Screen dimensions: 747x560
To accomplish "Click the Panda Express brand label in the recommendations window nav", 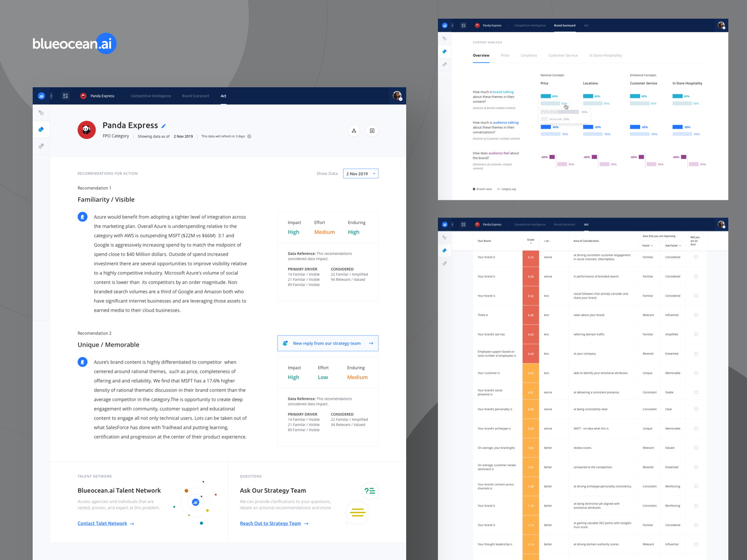I will [x=102, y=96].
